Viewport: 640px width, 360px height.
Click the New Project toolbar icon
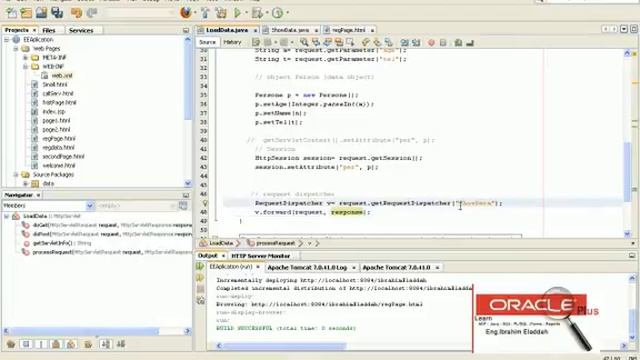(26, 13)
